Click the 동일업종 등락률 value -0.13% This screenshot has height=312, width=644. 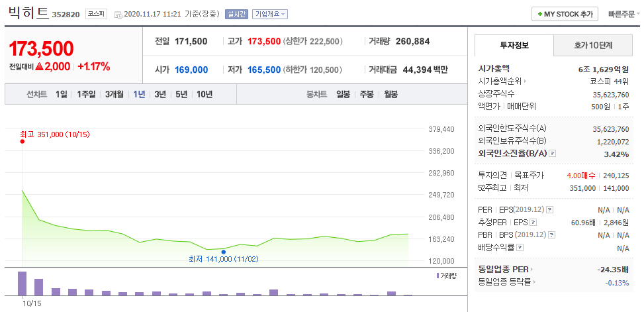618,282
